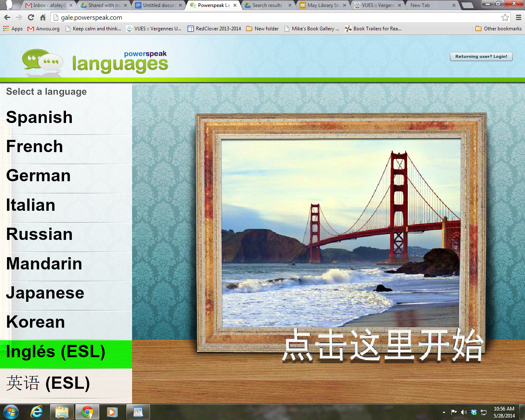Open the RedClover 2013-2014 bookmark
Image resolution: width=525 pixels, height=420 pixels.
(214, 29)
